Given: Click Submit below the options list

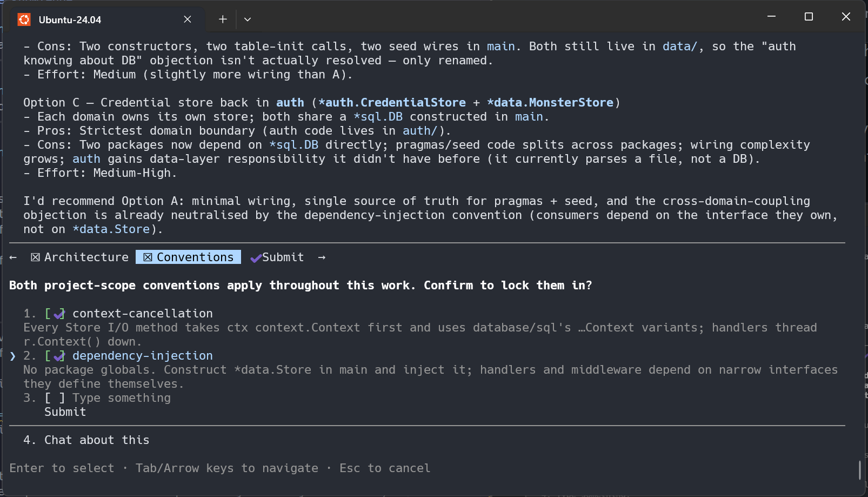Looking at the screenshot, I should pyautogui.click(x=65, y=412).
